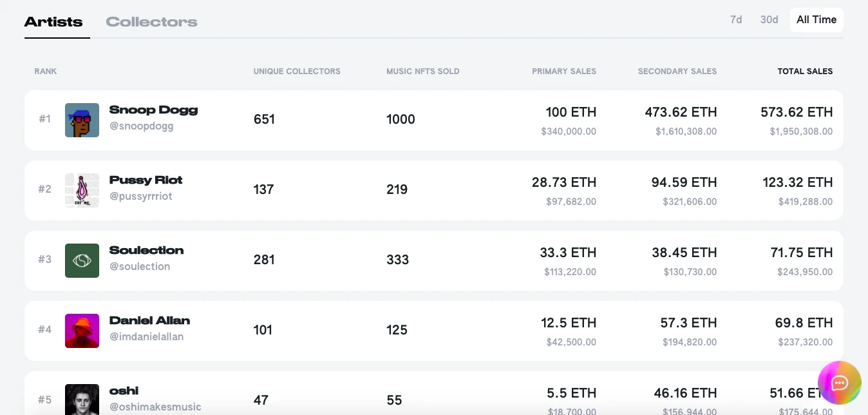
Task: Click the 71.75 ETH total sales value
Action: pyautogui.click(x=802, y=253)
